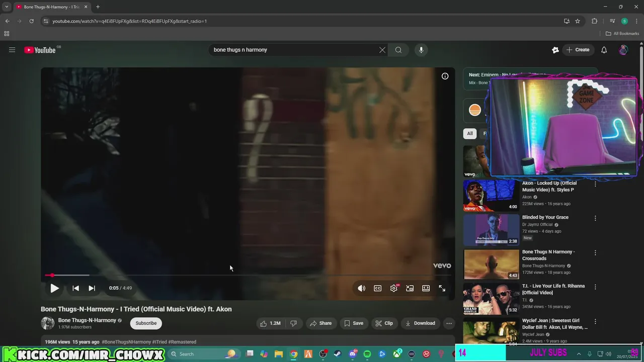Open options for Blinded by Your Grace
The width and height of the screenshot is (644, 362).
(595, 218)
